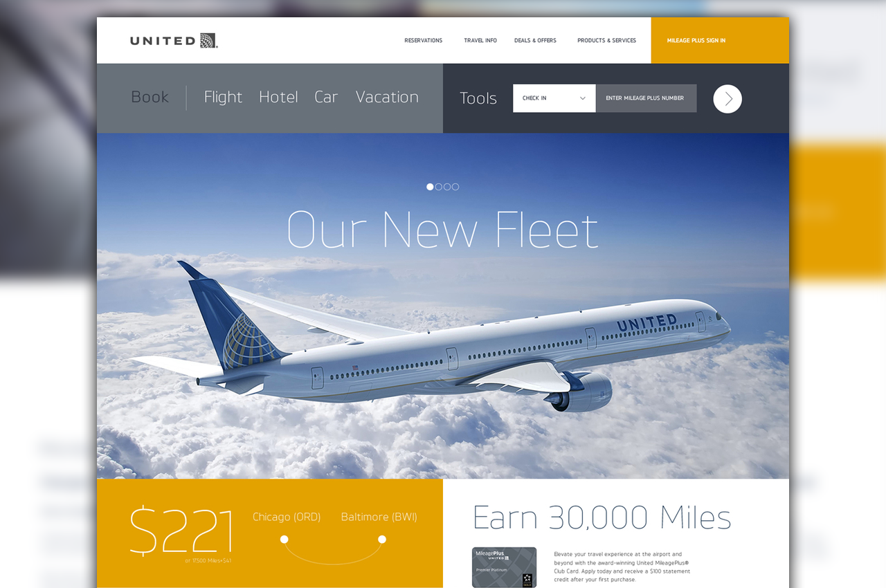The height and width of the screenshot is (588, 886).
Task: Select the second carousel dot
Action: click(438, 187)
